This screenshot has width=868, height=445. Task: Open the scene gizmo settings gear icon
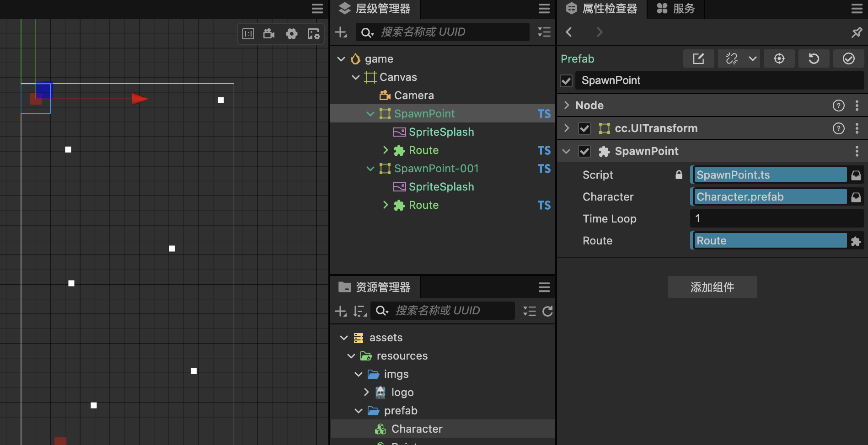click(292, 34)
